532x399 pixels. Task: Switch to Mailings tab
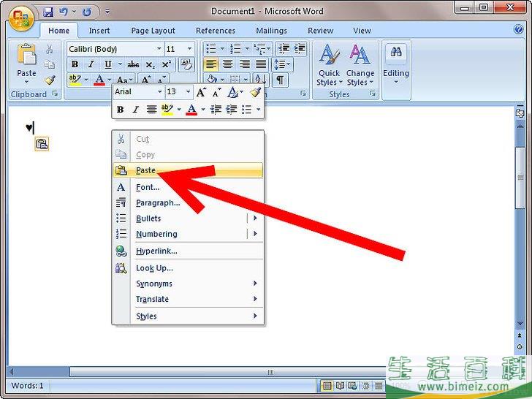tap(271, 31)
